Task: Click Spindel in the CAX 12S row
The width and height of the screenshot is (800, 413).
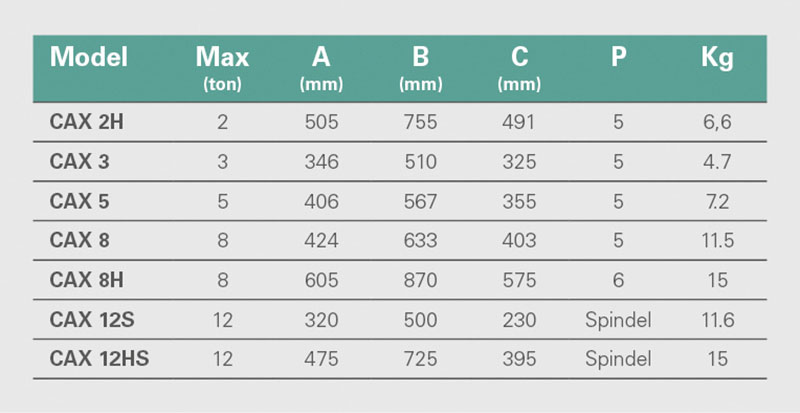Action: (x=618, y=320)
